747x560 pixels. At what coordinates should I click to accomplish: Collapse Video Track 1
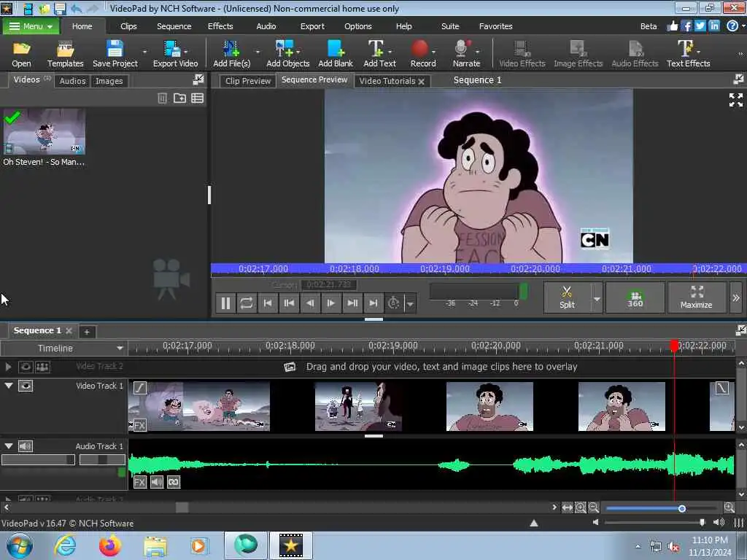click(x=9, y=385)
